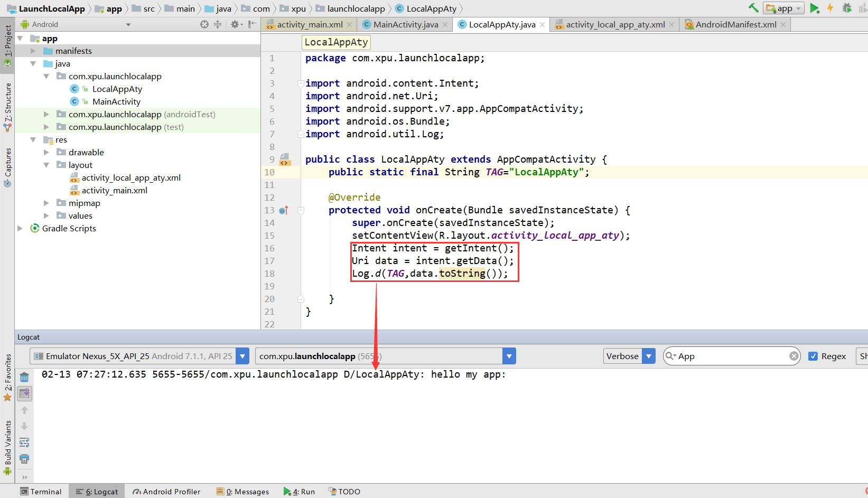Clear logcat using the trash icon
This screenshot has height=498, width=868.
(24, 377)
